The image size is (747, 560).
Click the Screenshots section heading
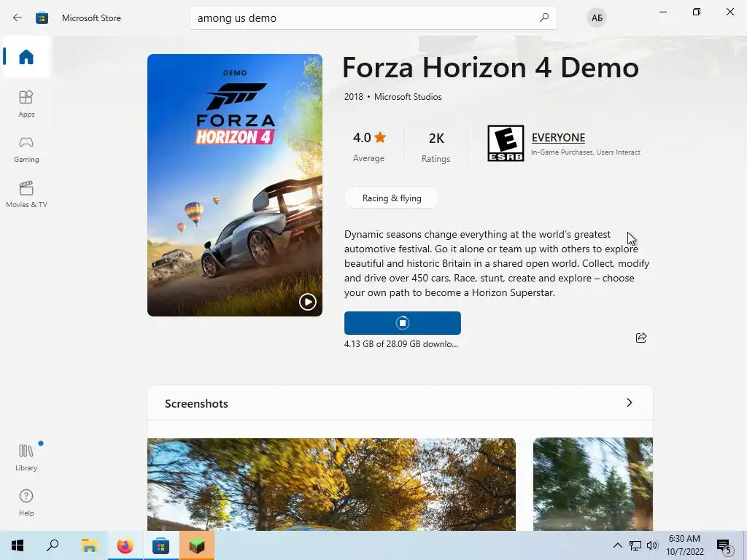pos(196,403)
